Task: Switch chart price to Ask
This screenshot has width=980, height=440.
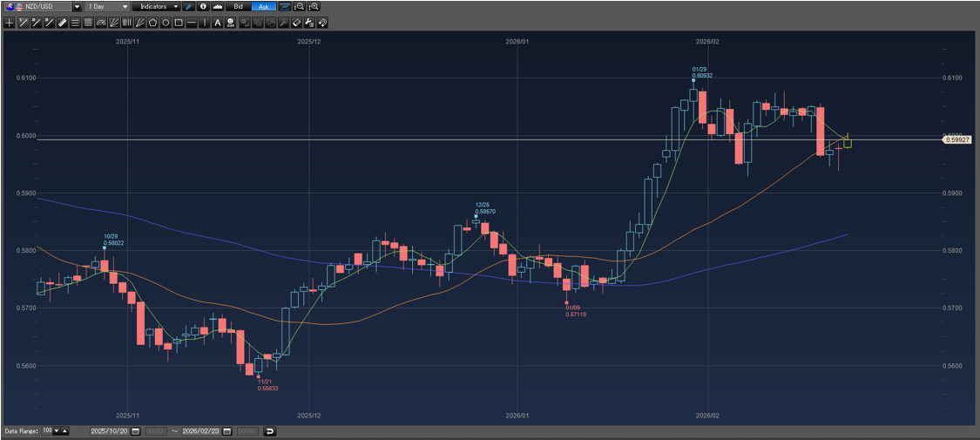Action: click(263, 6)
